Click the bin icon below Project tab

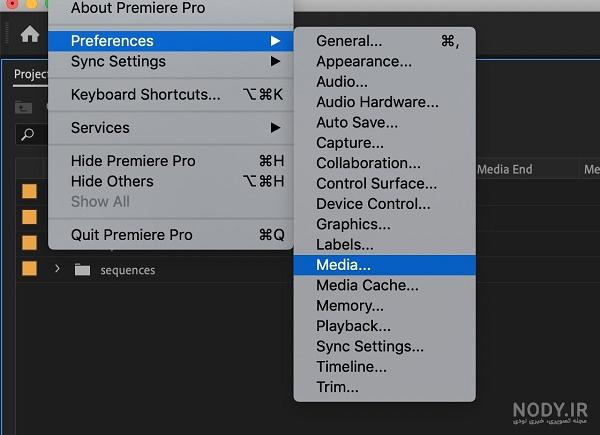(23, 108)
